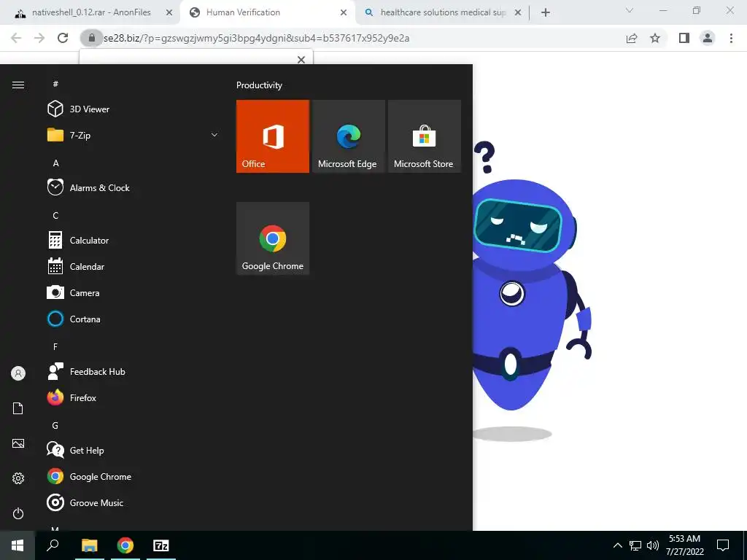Image resolution: width=747 pixels, height=560 pixels.
Task: Launch Firefox from the Start list
Action: pos(133,397)
